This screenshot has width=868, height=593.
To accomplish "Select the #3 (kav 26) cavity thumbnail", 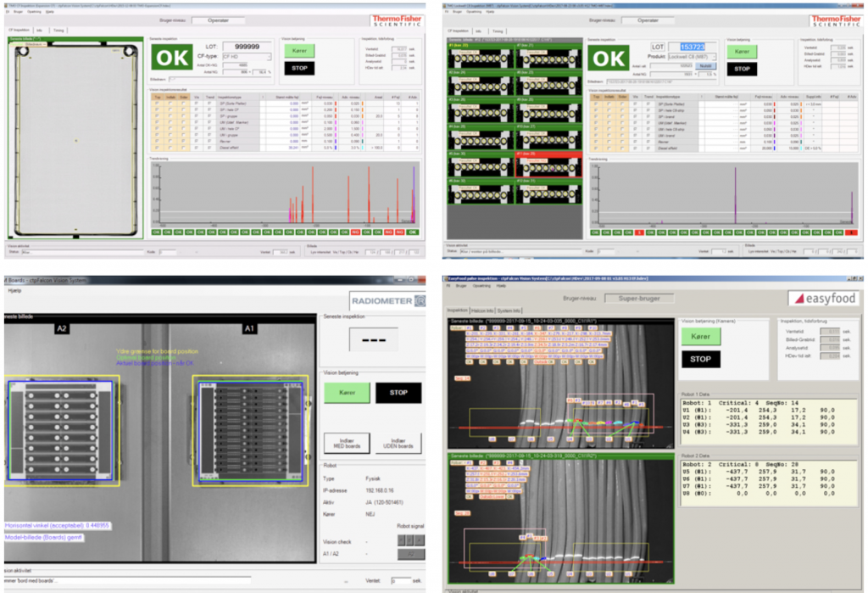I will [x=481, y=110].
